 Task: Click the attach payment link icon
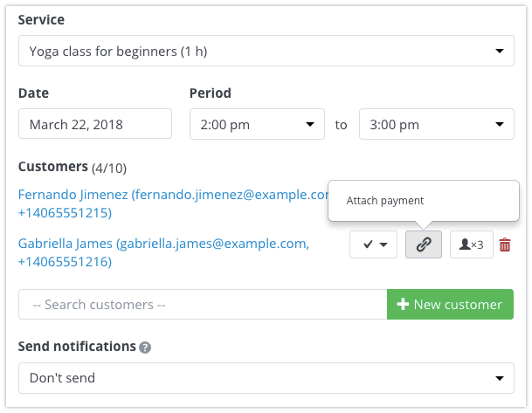(x=424, y=244)
